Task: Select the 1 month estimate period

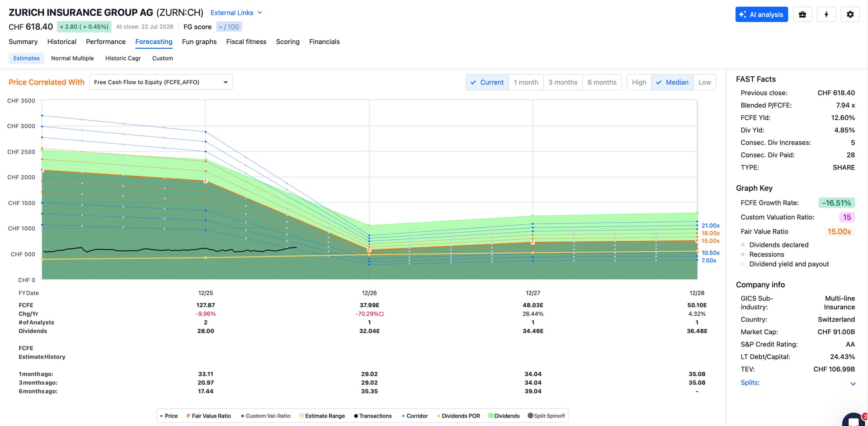Action: pyautogui.click(x=526, y=82)
